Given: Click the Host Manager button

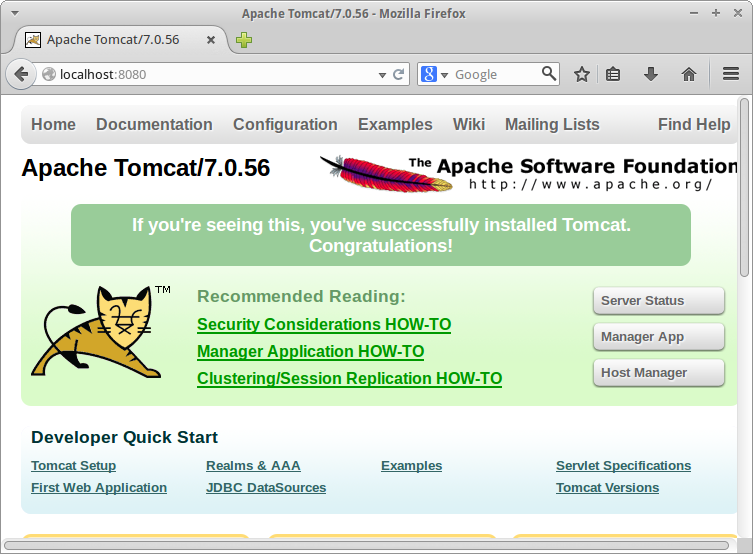Looking at the screenshot, I should [658, 373].
